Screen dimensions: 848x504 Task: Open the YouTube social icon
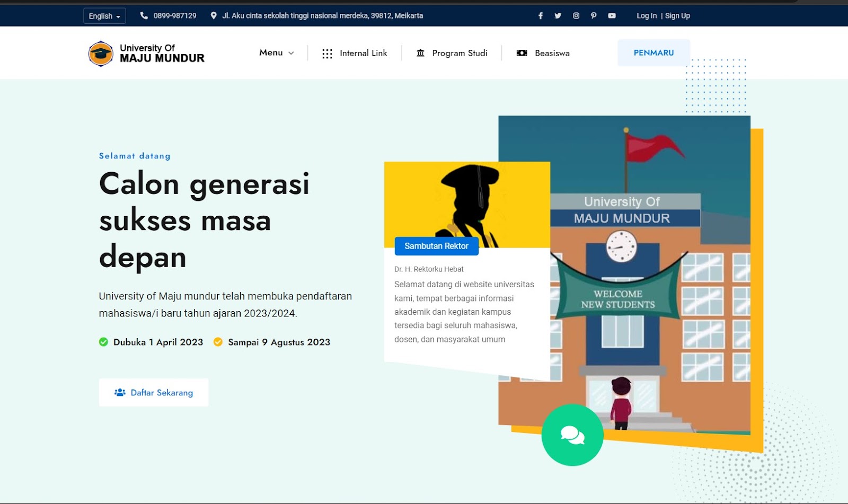tap(612, 16)
